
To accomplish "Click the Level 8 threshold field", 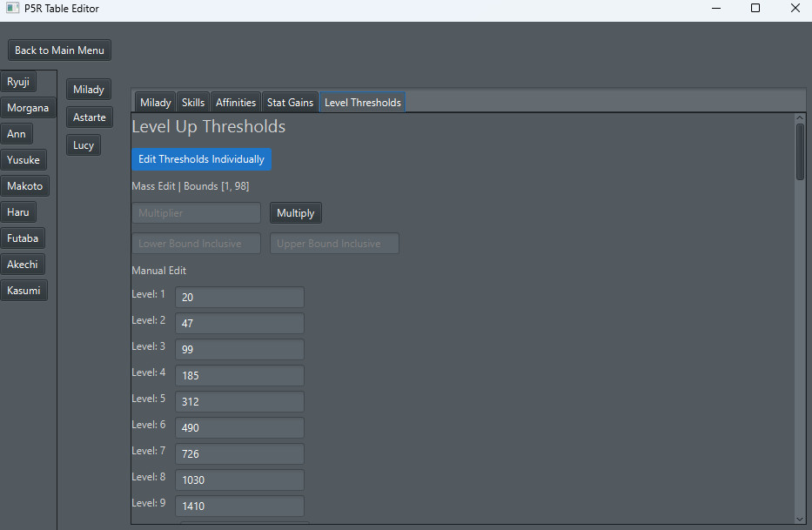I will 239,480.
